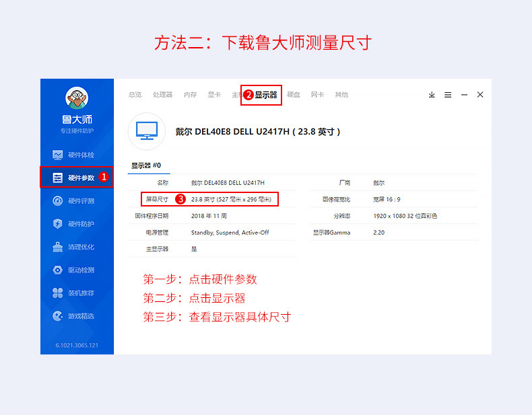532x415 pixels.
Task: Open 硬件防护 hardware protection in sidebar
Action: click(x=73, y=223)
